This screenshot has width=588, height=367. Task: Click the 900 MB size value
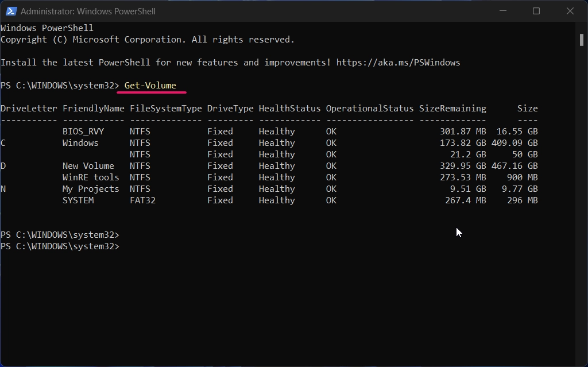click(x=523, y=177)
